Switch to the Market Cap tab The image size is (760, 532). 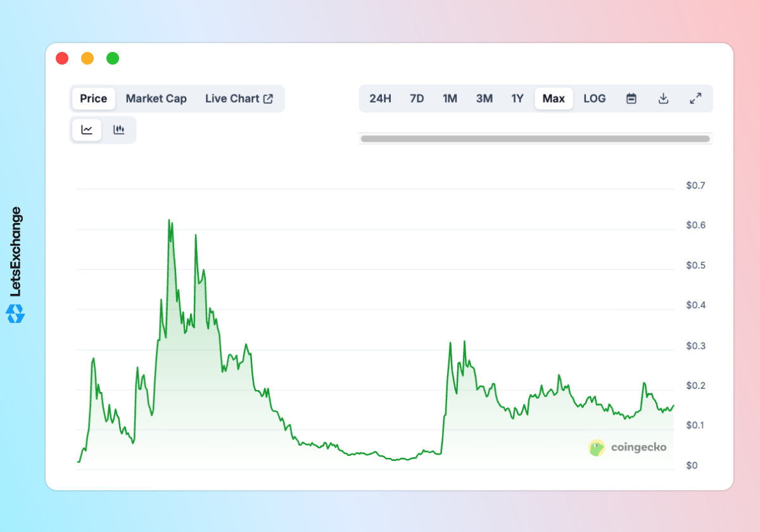[x=156, y=99]
